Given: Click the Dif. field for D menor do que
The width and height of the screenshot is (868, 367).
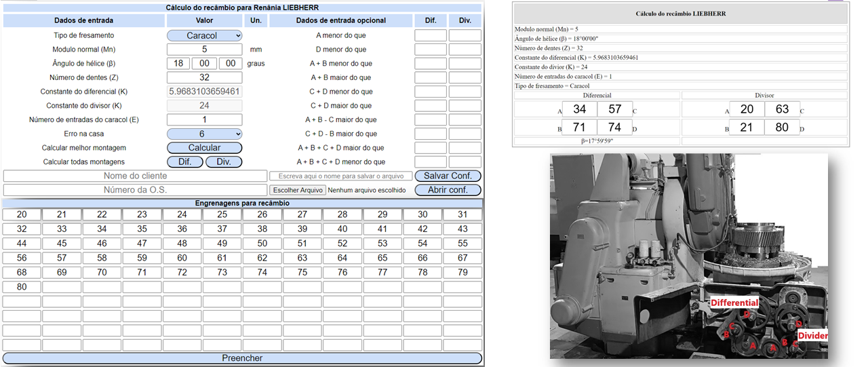Looking at the screenshot, I should (431, 50).
